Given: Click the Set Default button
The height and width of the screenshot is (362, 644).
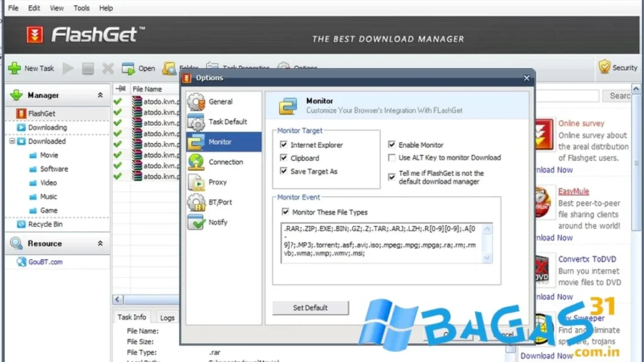Looking at the screenshot, I should 310,307.
